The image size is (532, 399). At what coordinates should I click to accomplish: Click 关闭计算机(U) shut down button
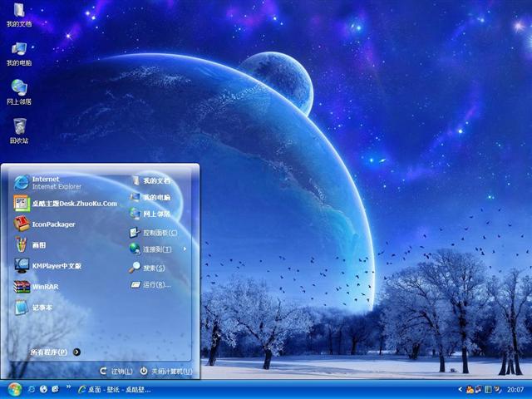tap(166, 372)
